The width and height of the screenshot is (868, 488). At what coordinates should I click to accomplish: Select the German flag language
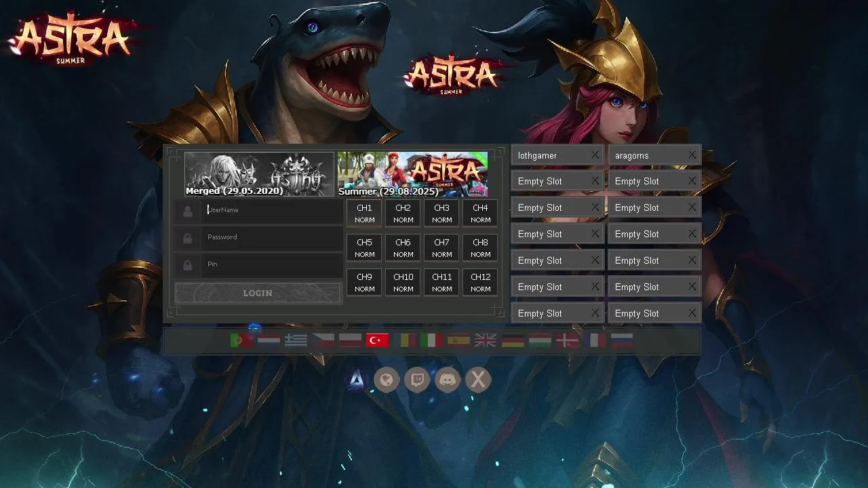pyautogui.click(x=513, y=340)
